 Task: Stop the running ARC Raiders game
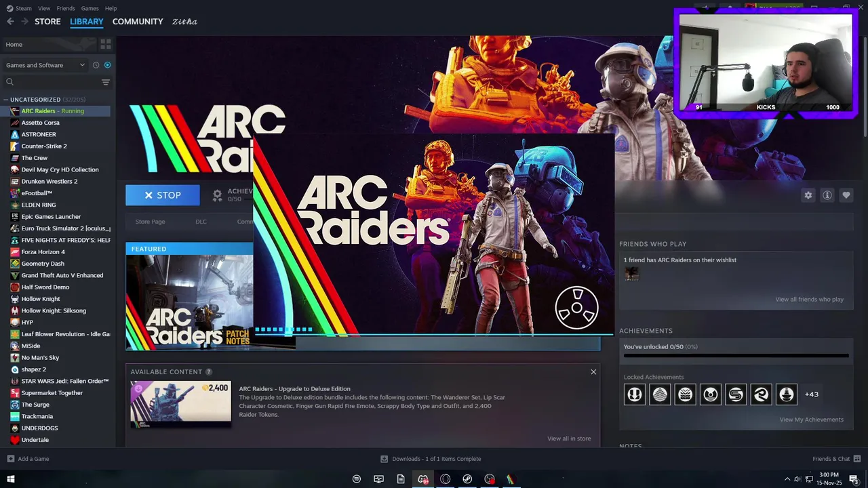163,195
